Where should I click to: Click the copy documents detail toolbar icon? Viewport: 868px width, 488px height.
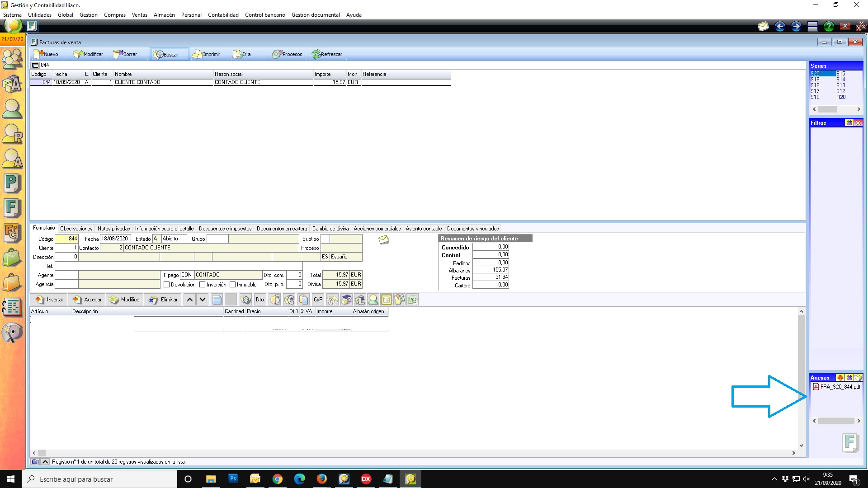pos(304,300)
